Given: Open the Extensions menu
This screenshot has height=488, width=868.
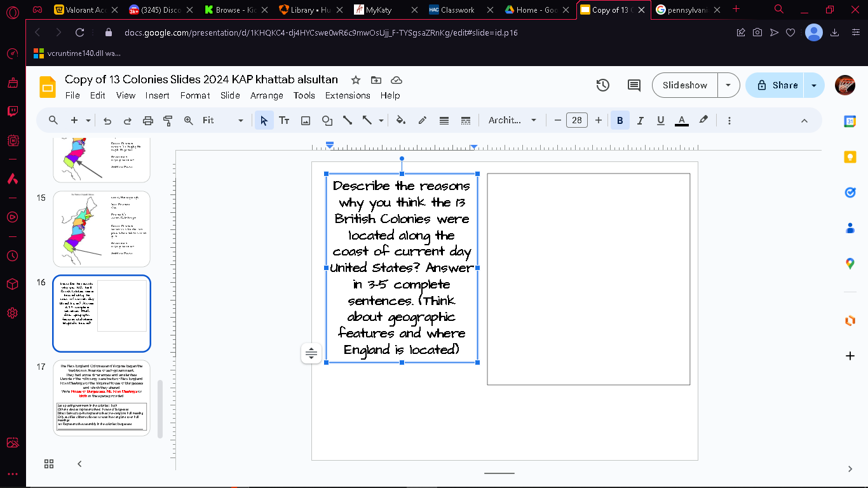Looking at the screenshot, I should 348,95.
